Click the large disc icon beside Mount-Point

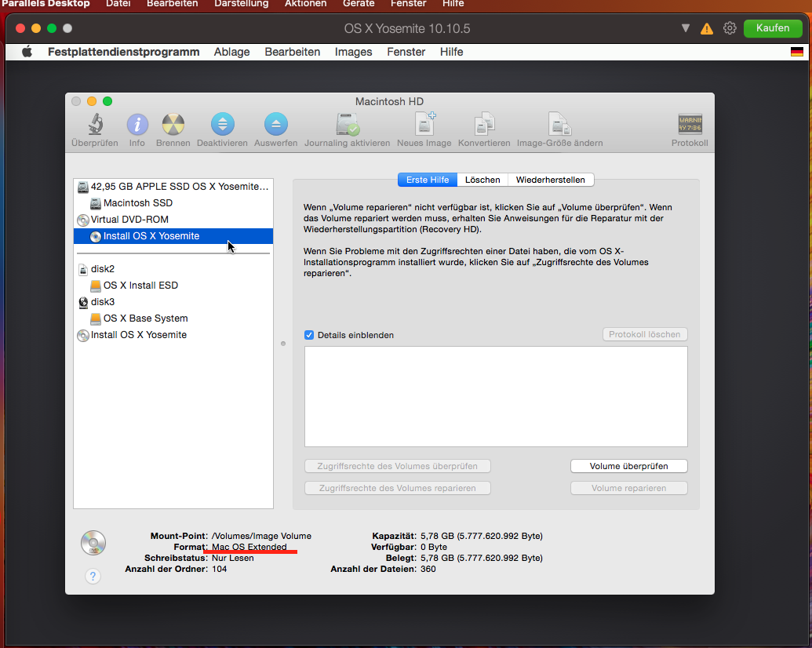click(93, 543)
